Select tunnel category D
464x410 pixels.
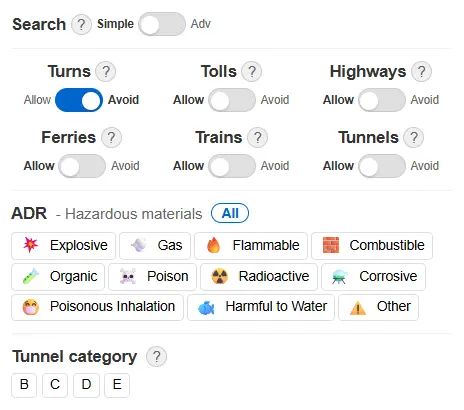coord(86,385)
